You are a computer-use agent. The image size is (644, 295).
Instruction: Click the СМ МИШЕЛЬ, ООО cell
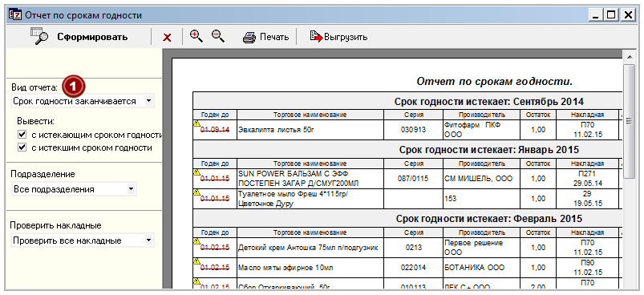[481, 179]
